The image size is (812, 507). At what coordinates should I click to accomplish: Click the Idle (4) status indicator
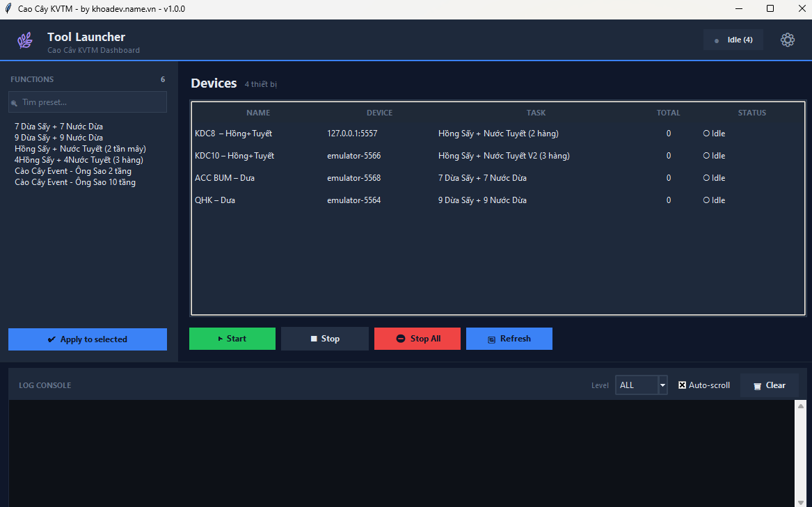coord(733,40)
